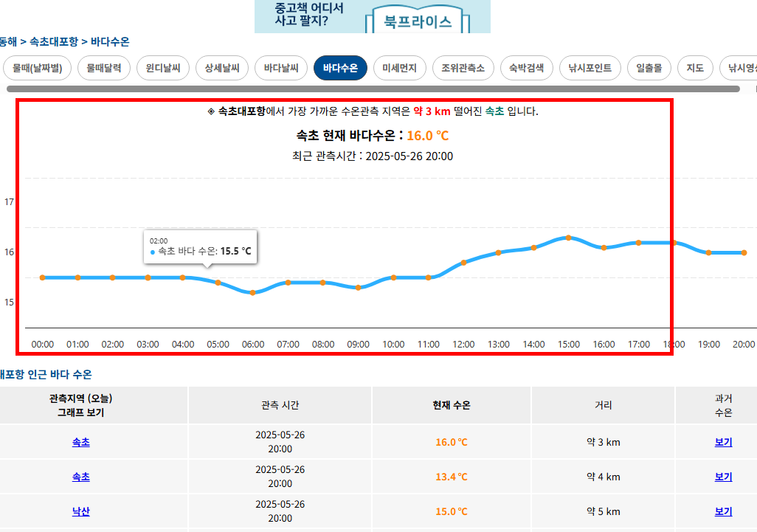Click the horizontal tab scrollbar
757x532 pixels.
coord(373,89)
